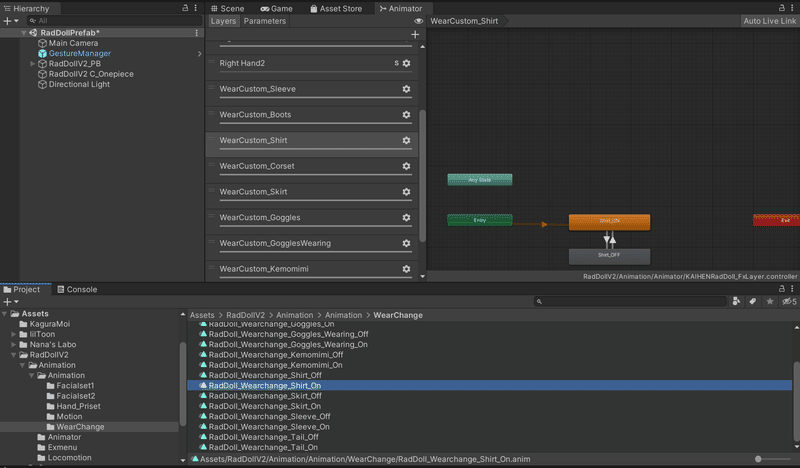800x468 pixels.
Task: Select the Facialset1 folder
Action: [75, 386]
